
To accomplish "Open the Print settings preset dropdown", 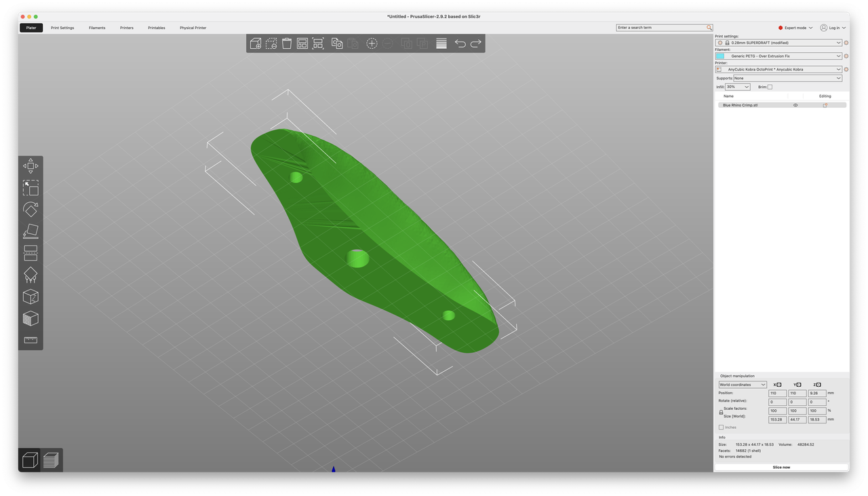I will pos(778,43).
